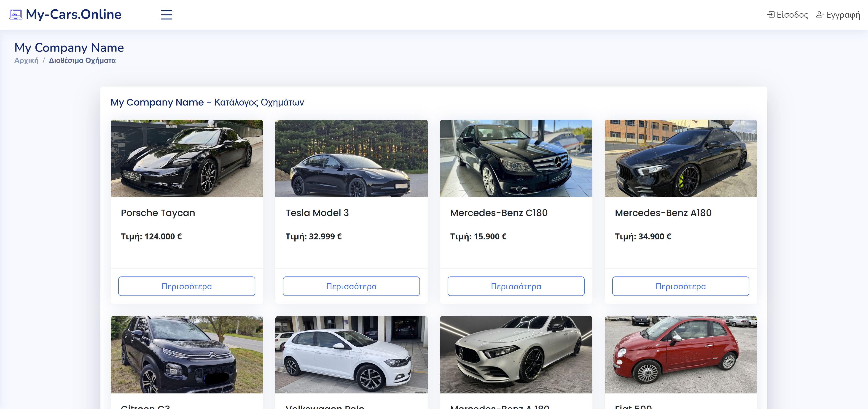Click the My-Cars.Online laptop logo icon
Image resolution: width=868 pixels, height=409 pixels.
click(16, 14)
